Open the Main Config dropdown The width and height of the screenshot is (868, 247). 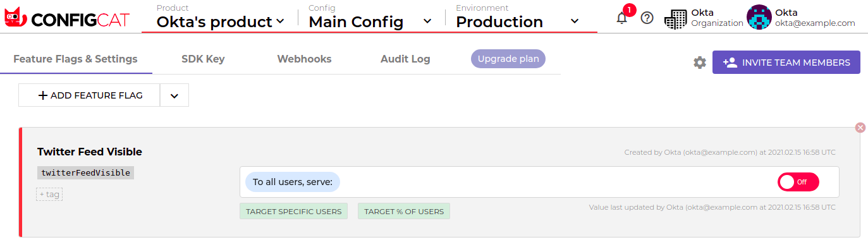point(370,21)
